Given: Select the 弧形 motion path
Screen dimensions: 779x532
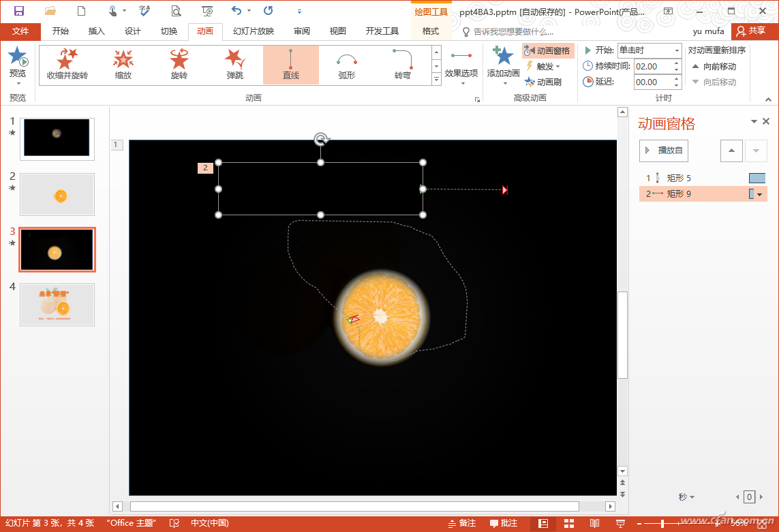Looking at the screenshot, I should 347,65.
